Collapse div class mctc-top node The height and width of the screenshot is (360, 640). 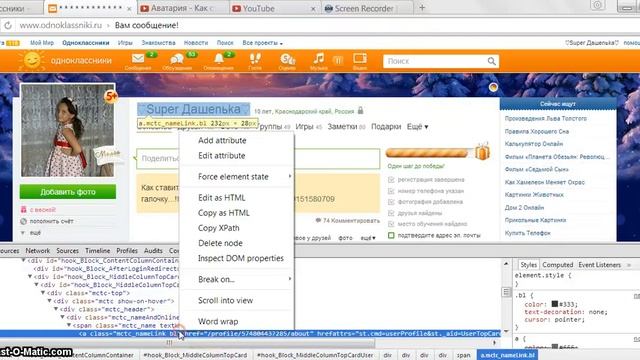pos(43,293)
